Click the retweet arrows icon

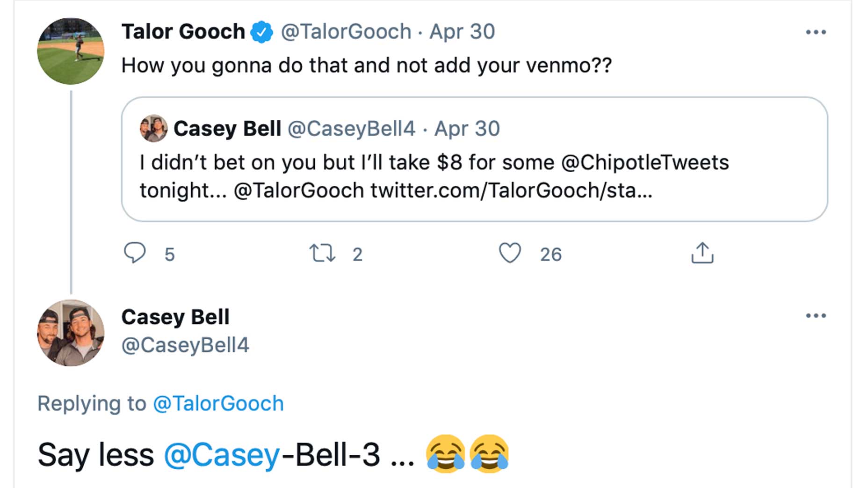pos(322,253)
